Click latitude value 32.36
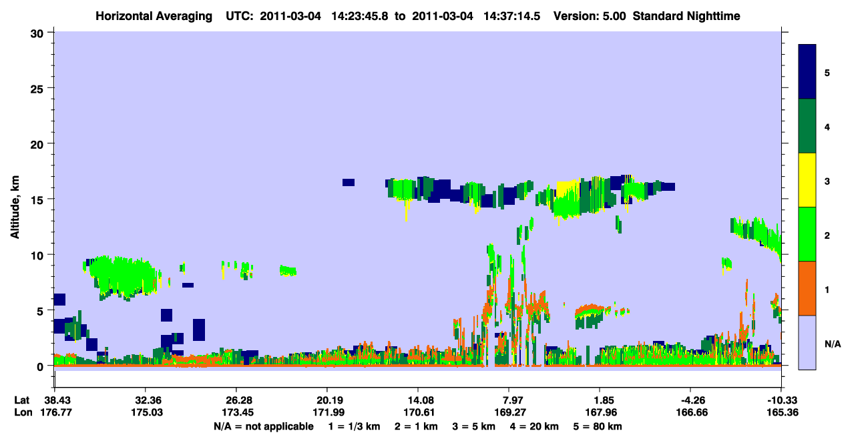 point(145,400)
